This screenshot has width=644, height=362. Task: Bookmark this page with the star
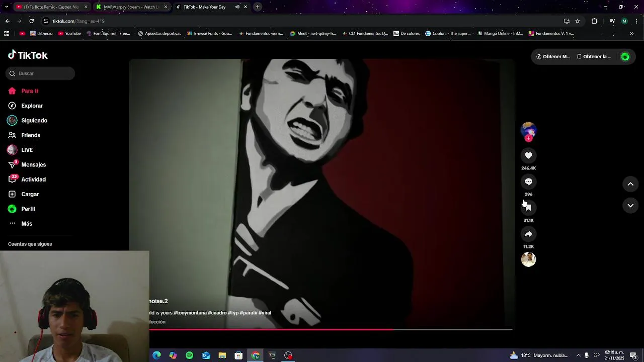pos(578,21)
